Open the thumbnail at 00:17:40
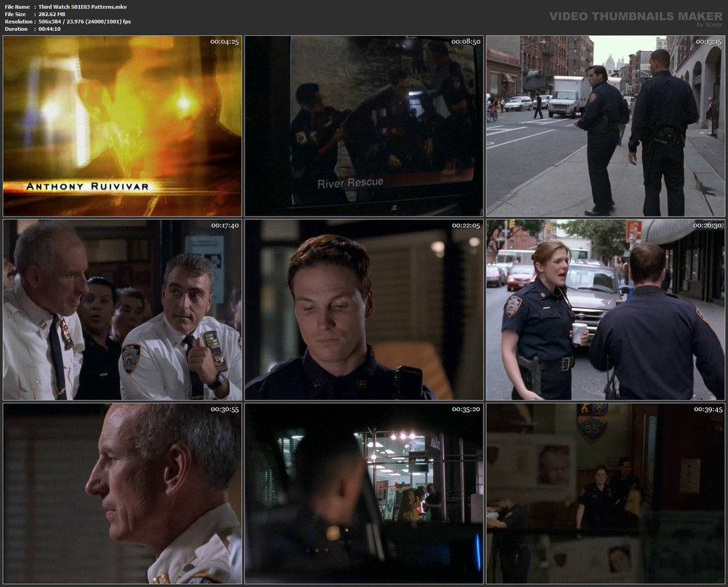The width and height of the screenshot is (728, 587). coord(122,310)
